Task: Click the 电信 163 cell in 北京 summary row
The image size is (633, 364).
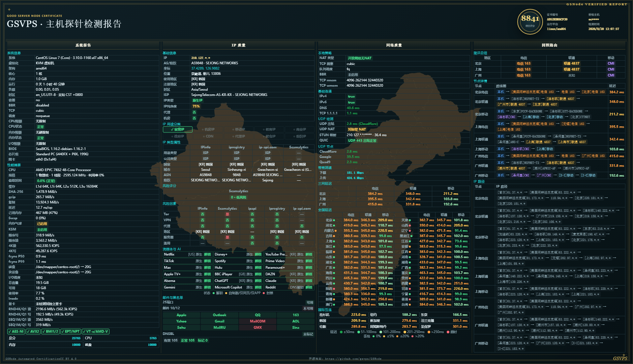Action: [524, 64]
